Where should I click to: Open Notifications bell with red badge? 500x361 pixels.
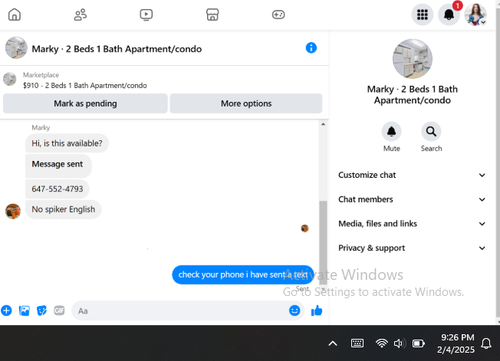coord(449,15)
